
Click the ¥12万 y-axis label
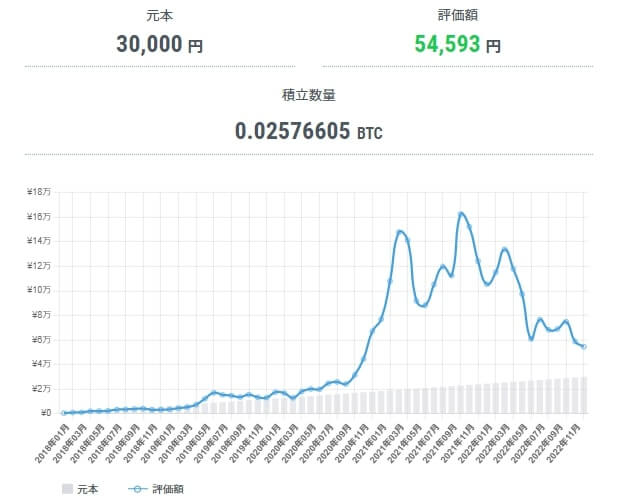[x=39, y=266]
